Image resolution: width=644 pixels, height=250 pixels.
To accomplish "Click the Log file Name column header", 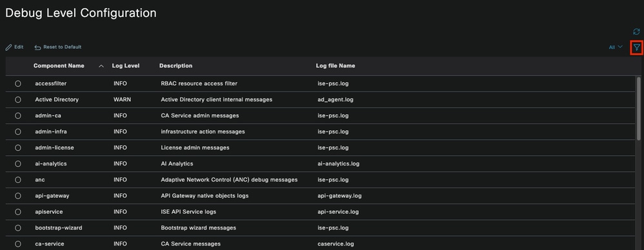I will [x=336, y=66].
